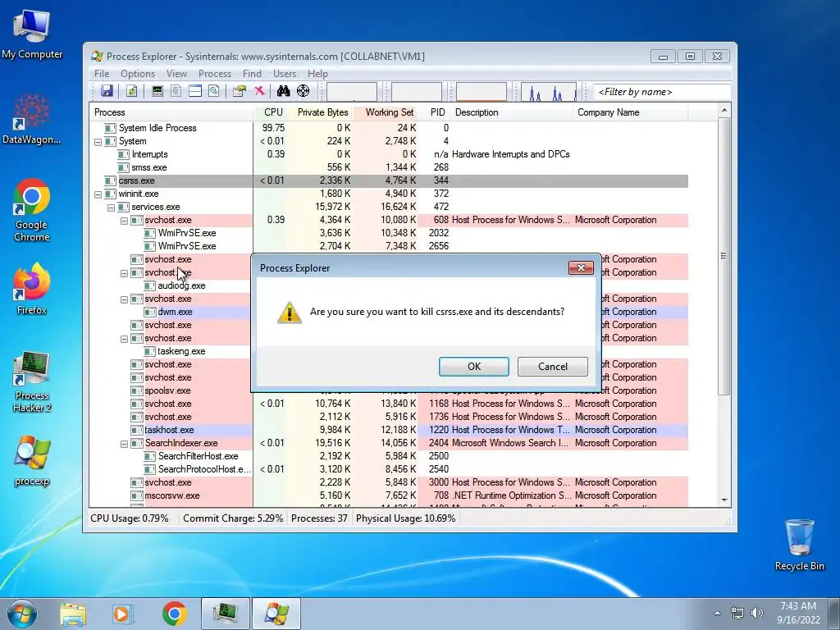Viewport: 840px width, 630px height.
Task: Click the red Kill Process toolbar icon
Action: point(260,91)
